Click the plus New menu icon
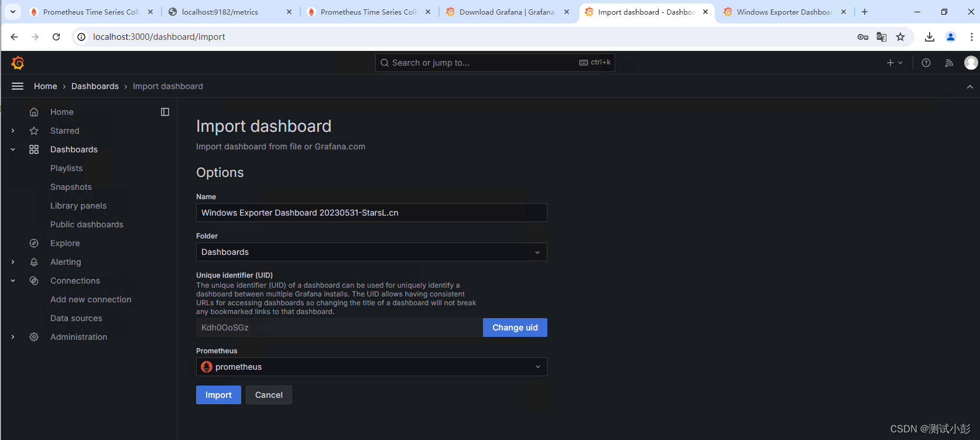Image resolution: width=980 pixels, height=440 pixels. [x=895, y=63]
